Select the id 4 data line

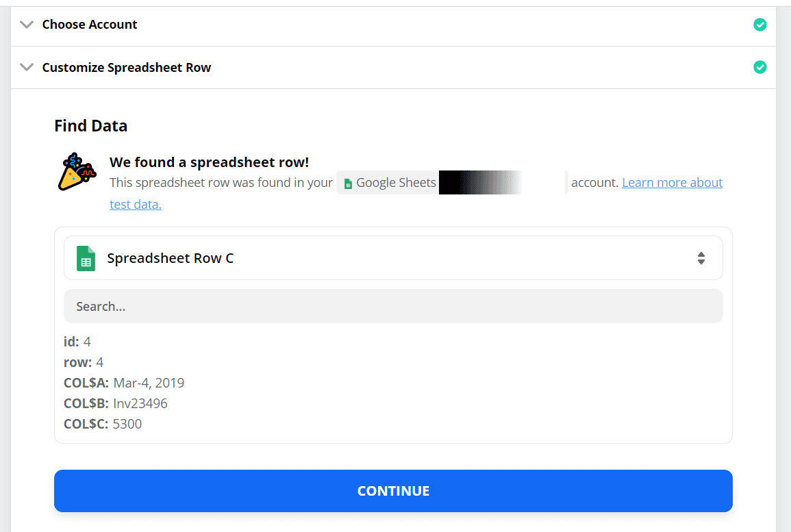(x=77, y=342)
